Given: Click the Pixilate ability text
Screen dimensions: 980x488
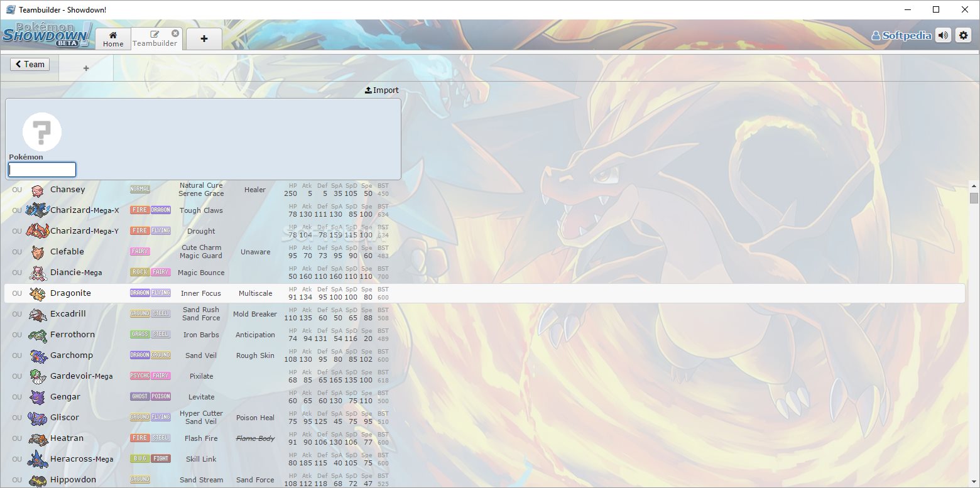Looking at the screenshot, I should click(x=201, y=376).
